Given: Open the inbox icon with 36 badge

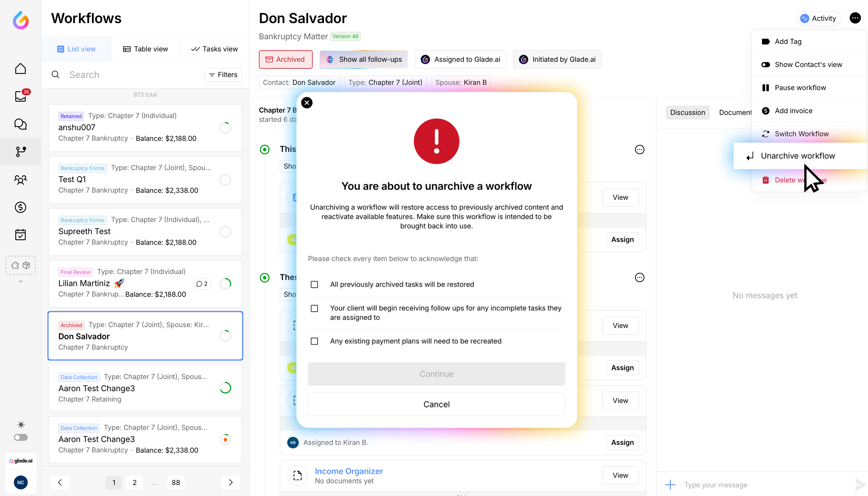Looking at the screenshot, I should [21, 96].
